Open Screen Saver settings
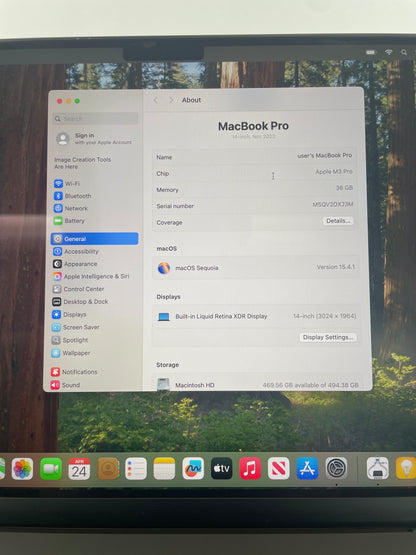 point(75,327)
